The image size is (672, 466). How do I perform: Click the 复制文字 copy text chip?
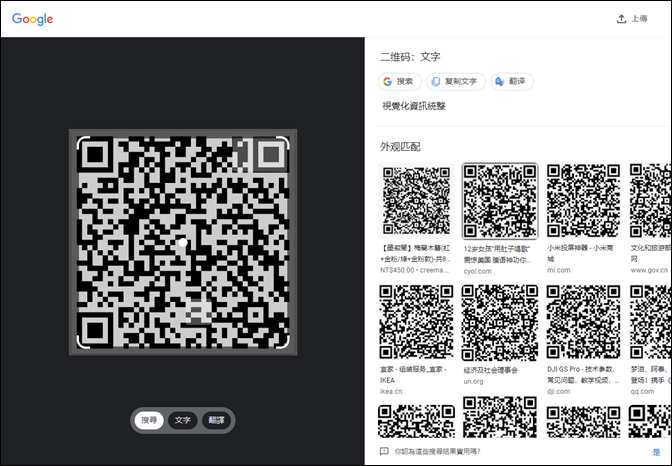point(456,81)
